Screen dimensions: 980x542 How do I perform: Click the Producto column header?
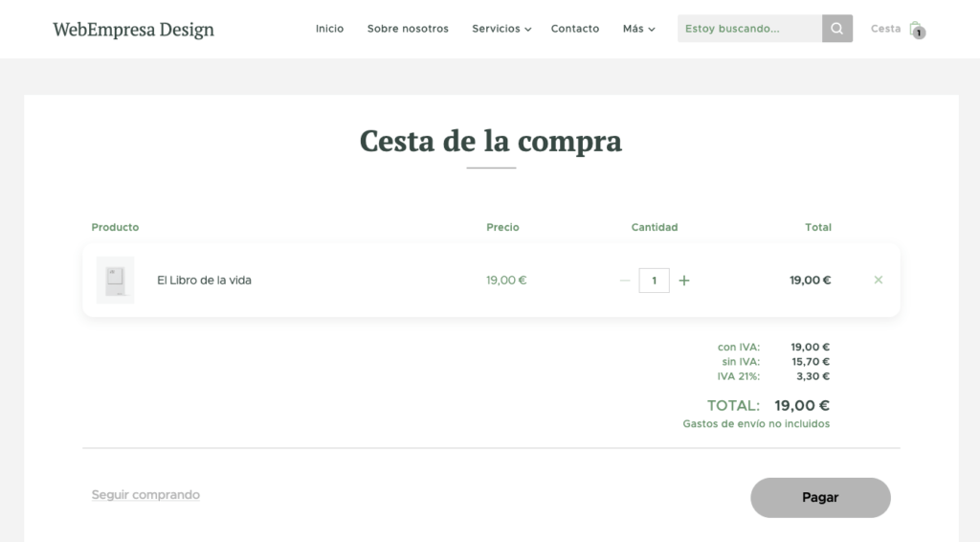pos(115,227)
